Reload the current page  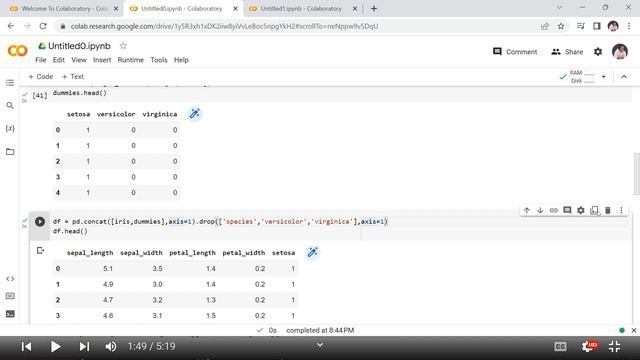click(43, 26)
